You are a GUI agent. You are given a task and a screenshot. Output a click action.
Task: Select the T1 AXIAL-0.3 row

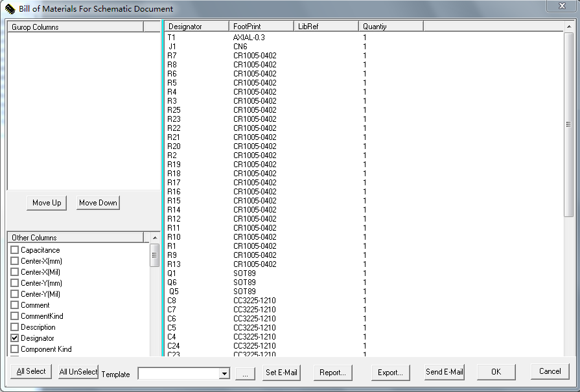pyautogui.click(x=259, y=38)
